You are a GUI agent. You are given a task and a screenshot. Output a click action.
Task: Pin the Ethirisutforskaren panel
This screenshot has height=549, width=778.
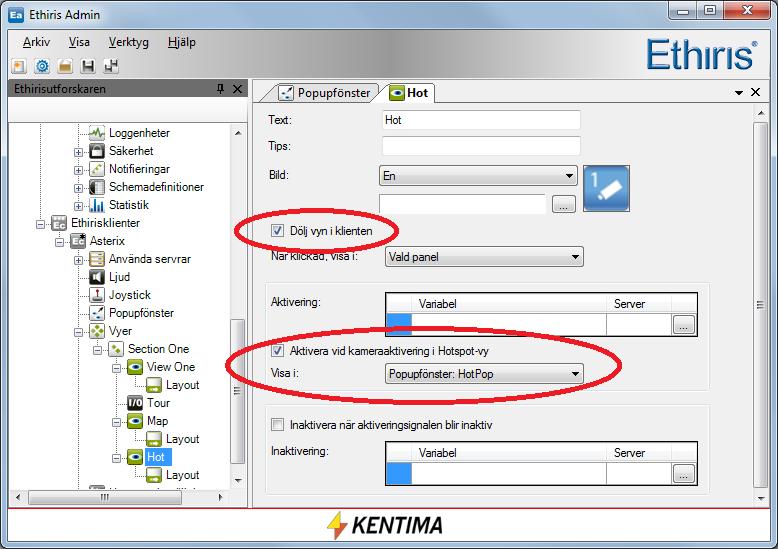221,89
